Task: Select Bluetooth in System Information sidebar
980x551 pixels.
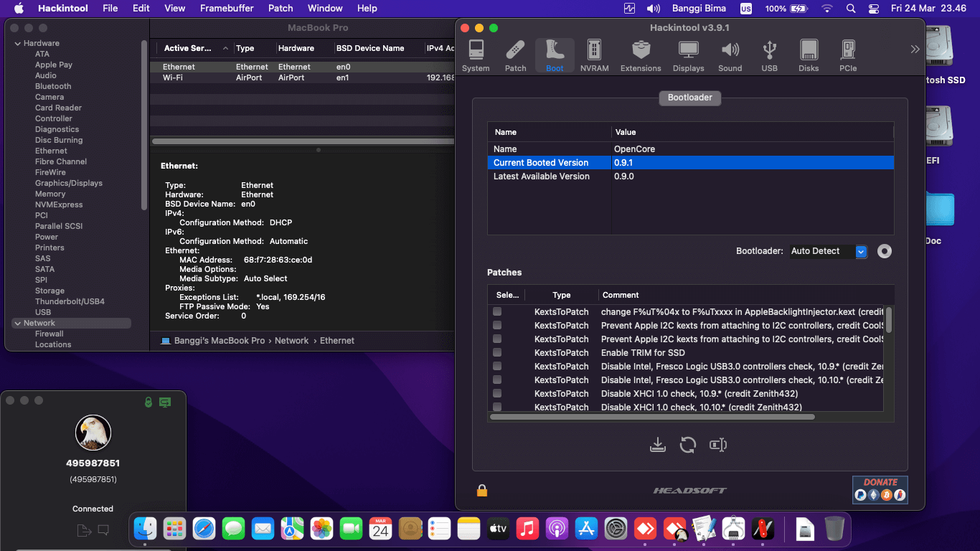Action: click(53, 86)
